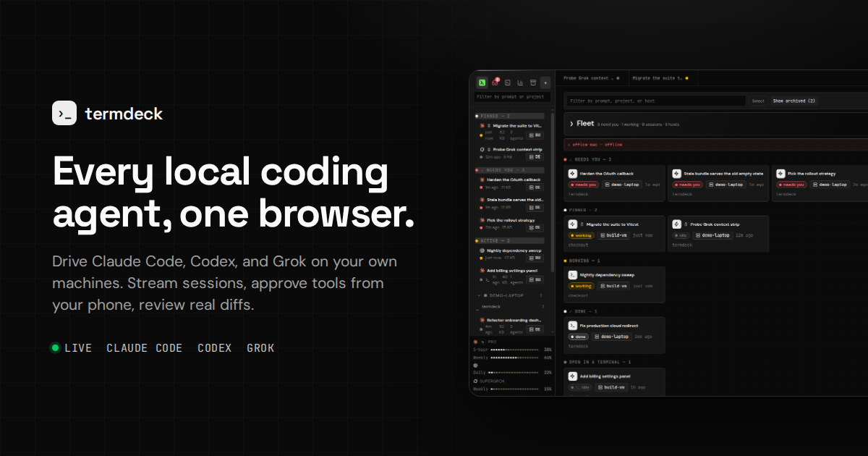Image resolution: width=868 pixels, height=456 pixels.
Task: Click terminal icon on Fix production cloud redirect card
Action: click(x=572, y=326)
